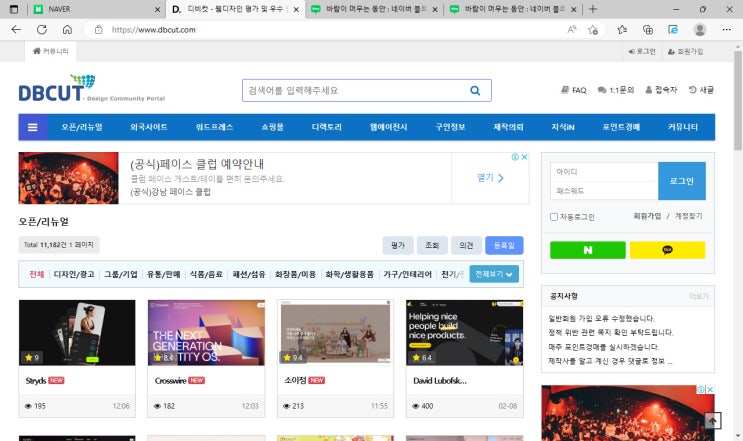Open the ad via 열기 arrow
This screenshot has height=441, width=743.
pyautogui.click(x=490, y=178)
